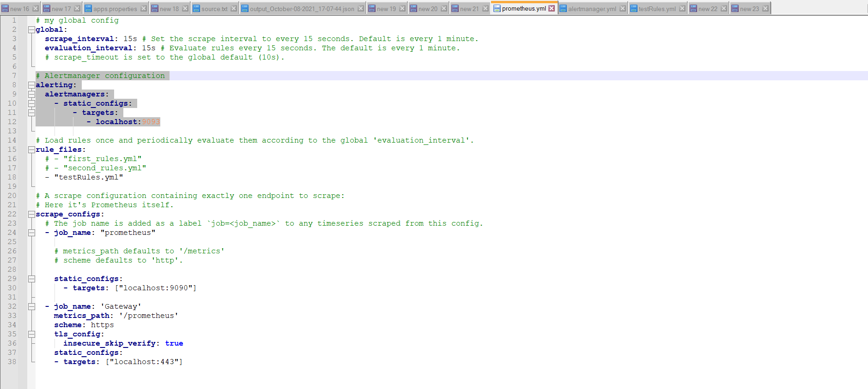Screen dimensions: 868x389
Task: Click line number 18 in the margin
Action: click(12, 177)
